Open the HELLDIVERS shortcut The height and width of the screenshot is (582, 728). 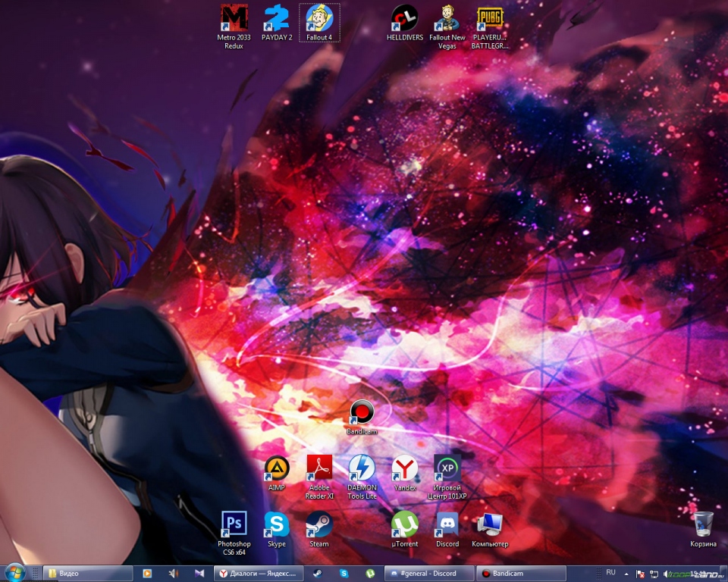pyautogui.click(x=404, y=23)
